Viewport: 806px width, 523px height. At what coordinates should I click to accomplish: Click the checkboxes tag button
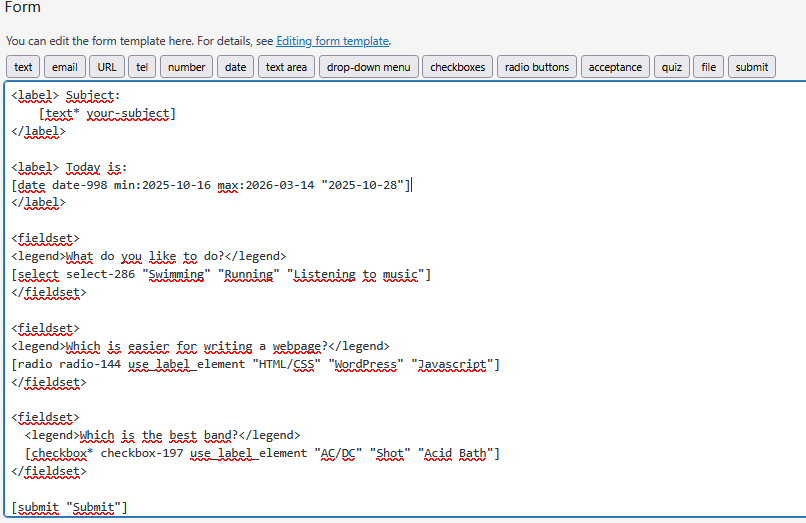click(457, 67)
